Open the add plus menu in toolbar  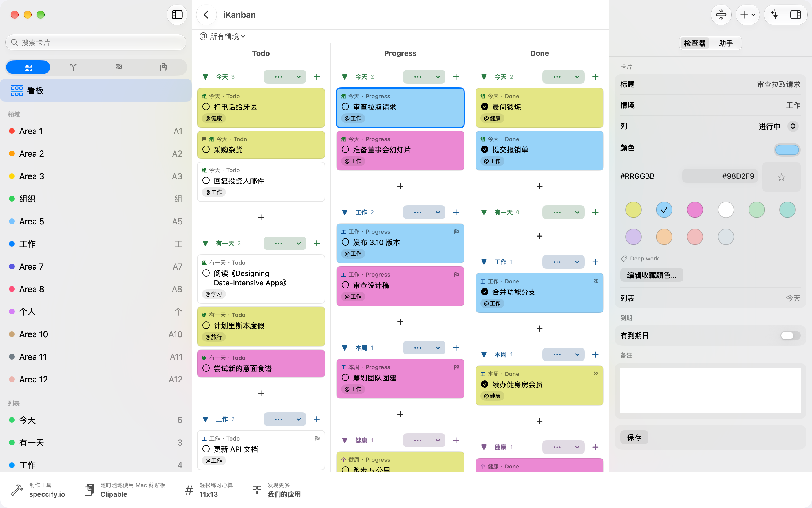pyautogui.click(x=748, y=15)
